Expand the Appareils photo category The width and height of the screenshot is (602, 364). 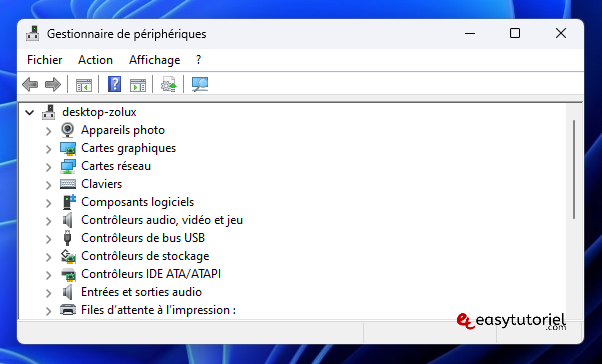tap(48, 131)
